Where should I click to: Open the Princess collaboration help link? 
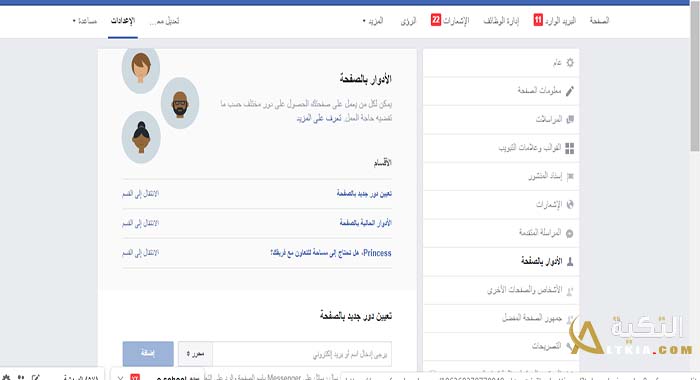coord(331,253)
